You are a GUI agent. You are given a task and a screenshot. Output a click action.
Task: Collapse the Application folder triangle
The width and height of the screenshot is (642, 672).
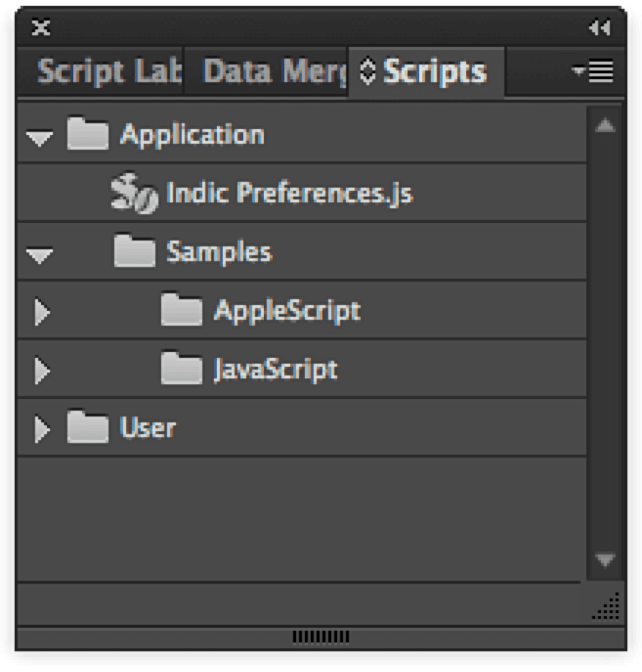pos(39,138)
